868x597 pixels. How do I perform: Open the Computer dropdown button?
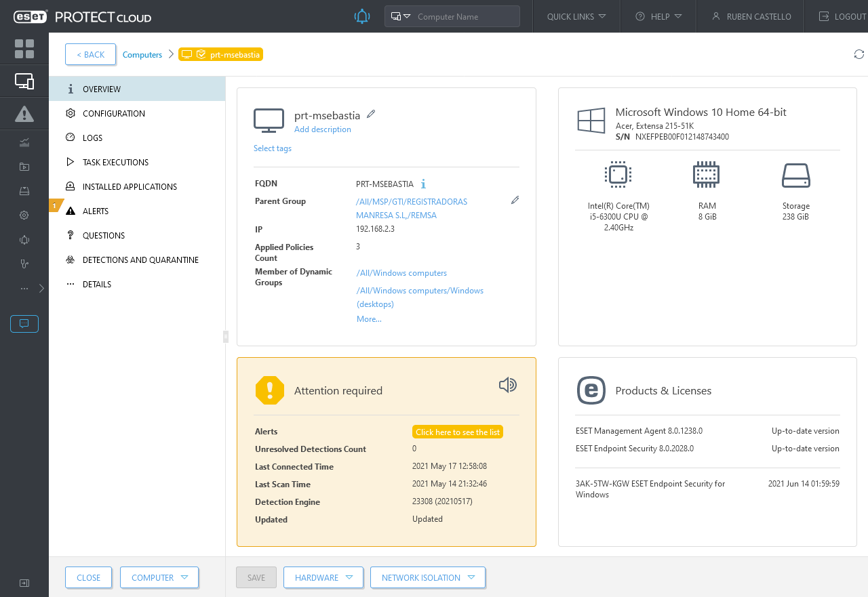[159, 577]
